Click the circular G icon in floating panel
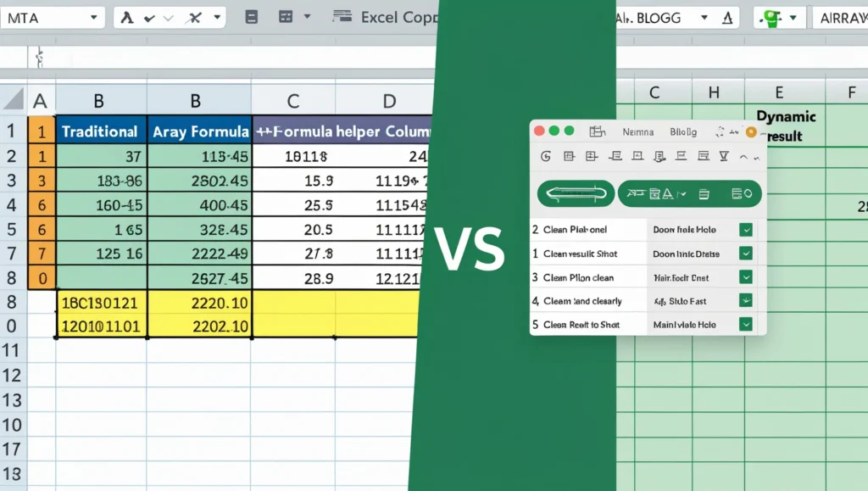This screenshot has width=868, height=491. pyautogui.click(x=545, y=156)
